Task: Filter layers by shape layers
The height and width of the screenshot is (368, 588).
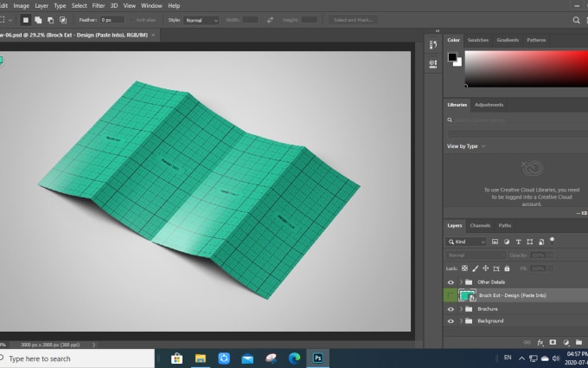Action: tap(529, 242)
